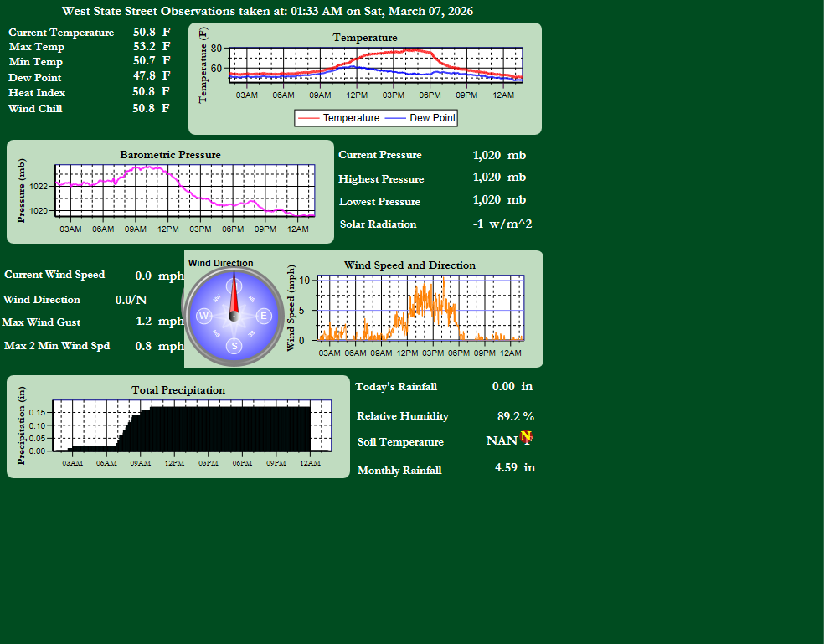This screenshot has height=644, width=824.
Task: Click the Soil Temperature NAN reading
Action: click(x=501, y=440)
